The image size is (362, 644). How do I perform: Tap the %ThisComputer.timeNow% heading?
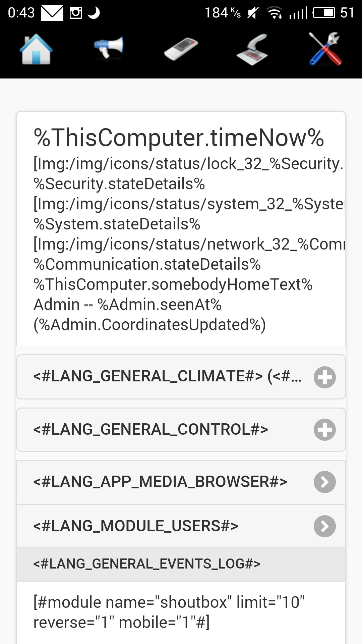(179, 138)
